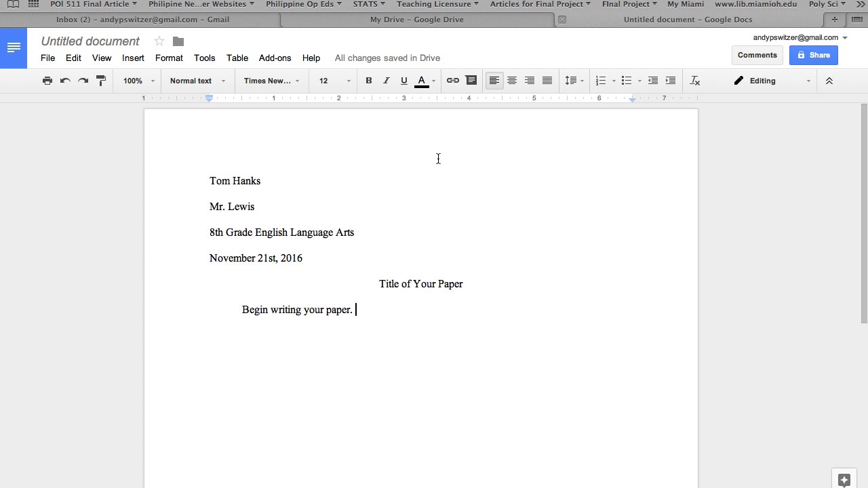This screenshot has height=488, width=868.
Task: Set left alignment
Action: [494, 81]
